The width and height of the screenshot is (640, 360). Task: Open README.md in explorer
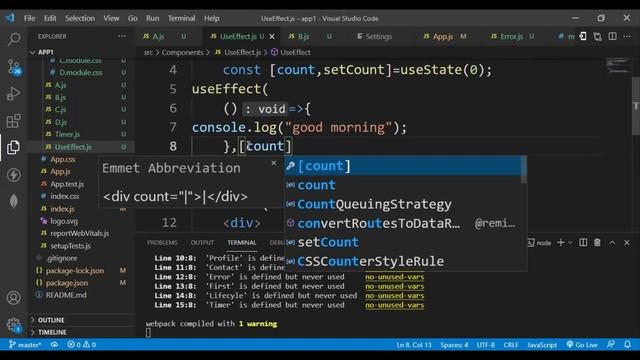[x=66, y=295]
